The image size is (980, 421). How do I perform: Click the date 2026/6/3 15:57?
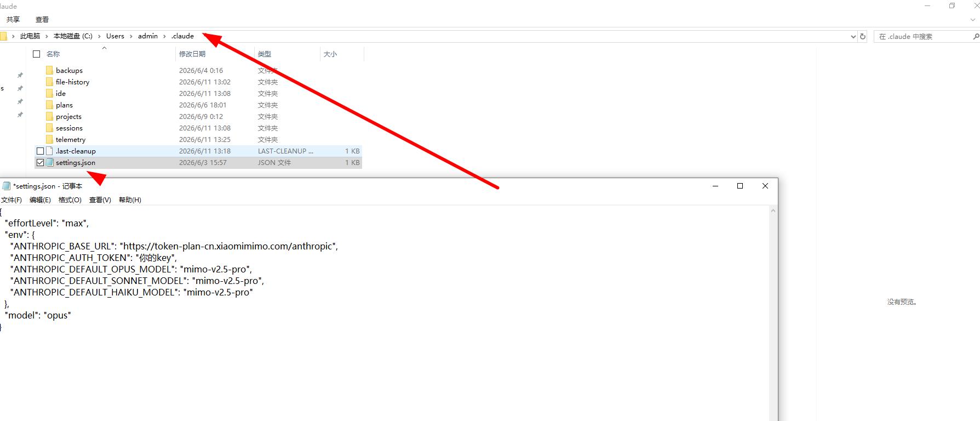click(203, 162)
